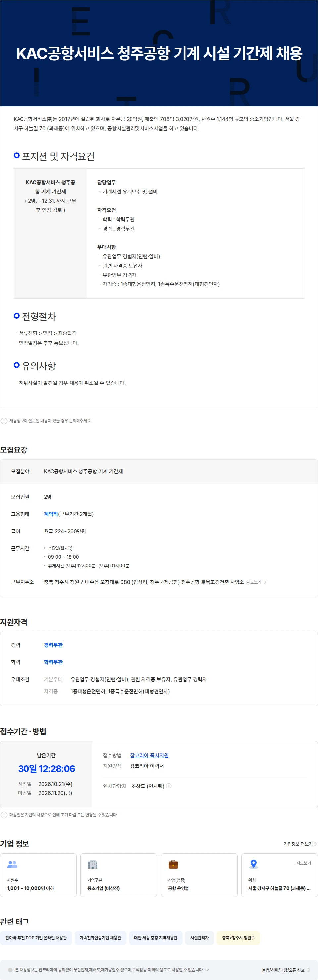Click the 잡코리아 즉시지원 apply link
Image resolution: width=318 pixels, height=980 pixels.
[x=149, y=755]
